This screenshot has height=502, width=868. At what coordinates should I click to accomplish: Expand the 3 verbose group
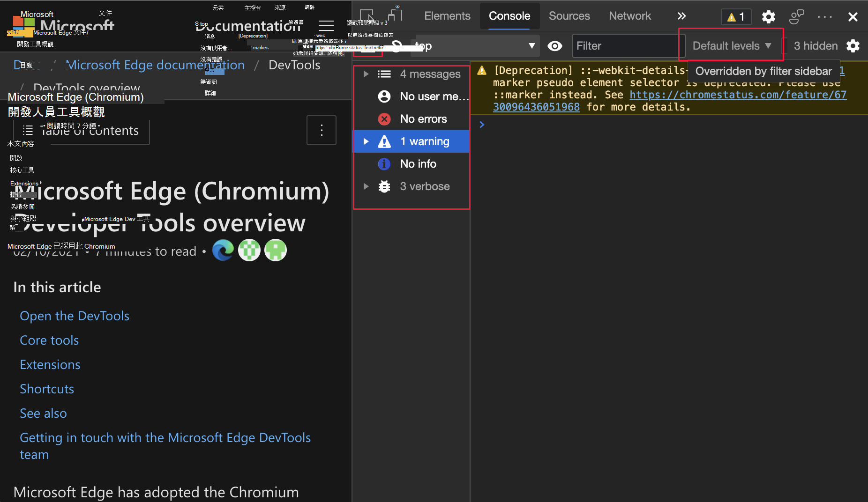(366, 186)
